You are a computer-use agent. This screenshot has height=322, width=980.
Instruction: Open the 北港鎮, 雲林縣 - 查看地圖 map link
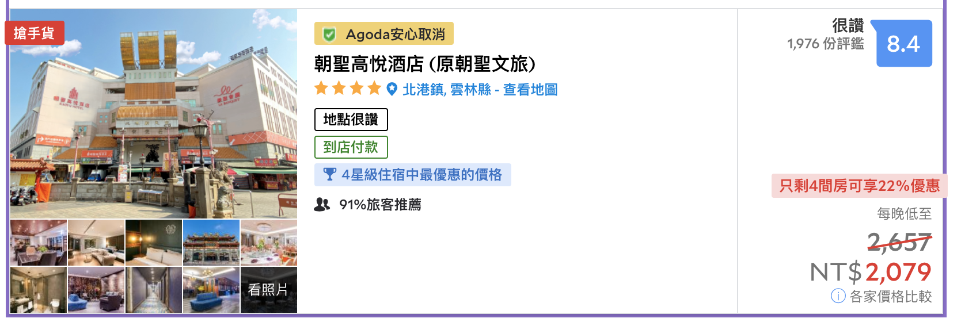tap(480, 90)
